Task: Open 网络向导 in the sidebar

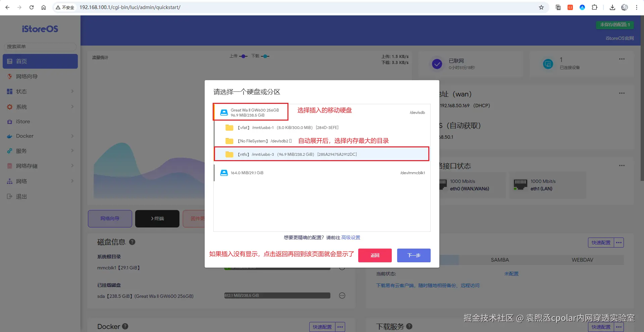Action: pyautogui.click(x=40, y=76)
